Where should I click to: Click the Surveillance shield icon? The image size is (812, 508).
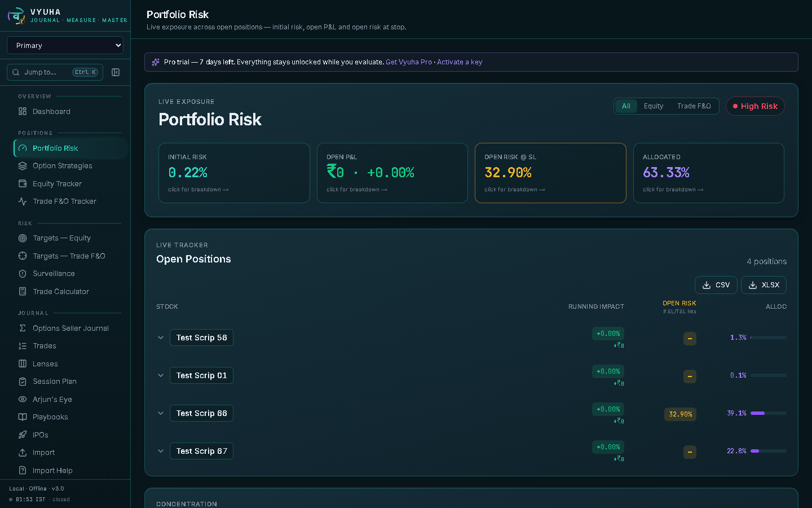(x=23, y=274)
